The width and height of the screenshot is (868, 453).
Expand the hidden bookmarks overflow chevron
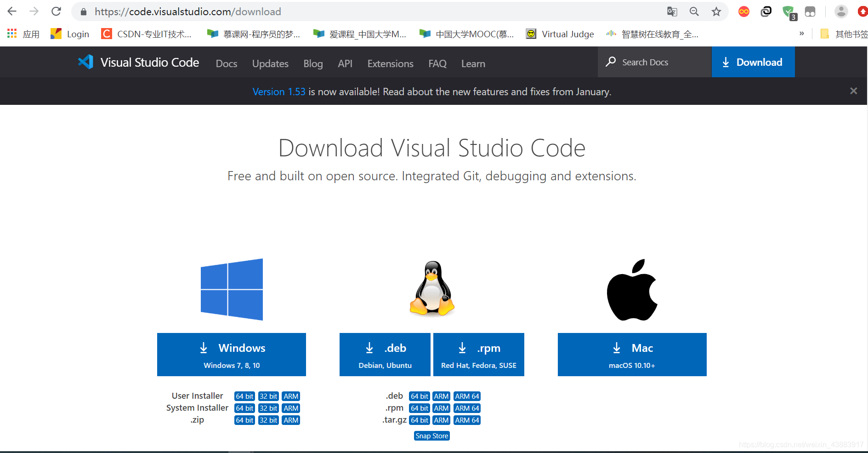[801, 34]
